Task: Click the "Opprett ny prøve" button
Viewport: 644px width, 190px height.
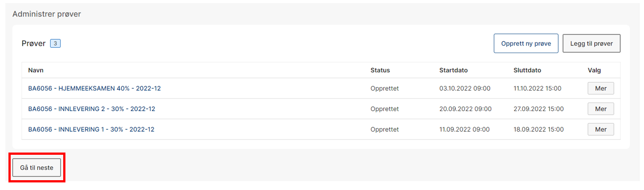Action: tap(526, 44)
